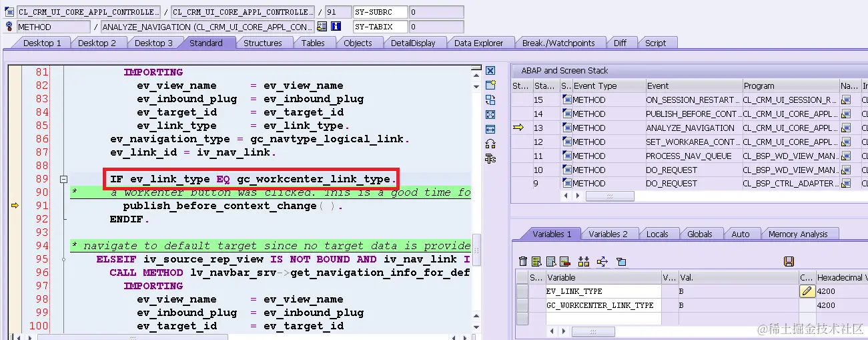This screenshot has width=868, height=340.
Task: Click the editor scroll-down arrow below it
Action: 476,86
